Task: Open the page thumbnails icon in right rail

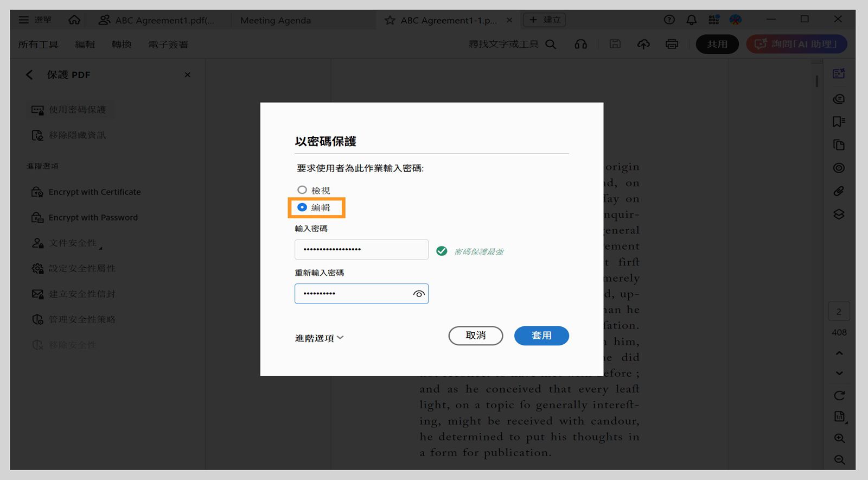Action: (839, 145)
